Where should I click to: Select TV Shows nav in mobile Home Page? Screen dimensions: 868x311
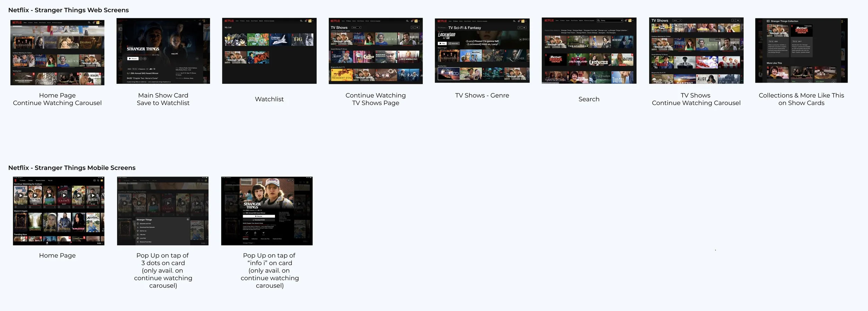22,180
